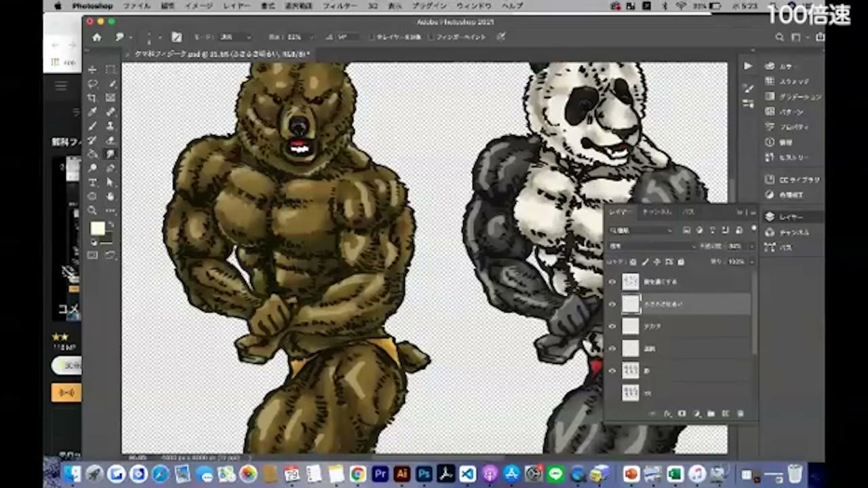Open Photoshop icon in the Dock
This screenshot has width=868, height=488.
[x=425, y=474]
